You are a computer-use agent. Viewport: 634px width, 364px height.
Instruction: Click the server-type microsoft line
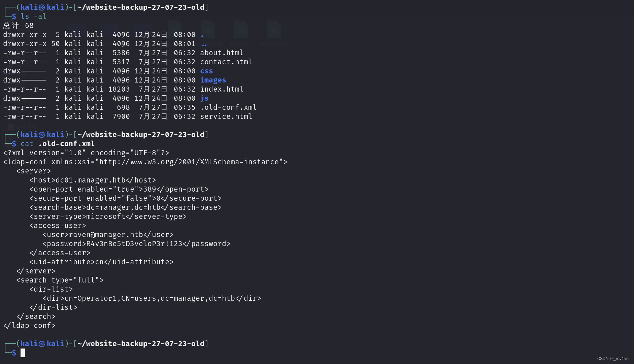108,217
